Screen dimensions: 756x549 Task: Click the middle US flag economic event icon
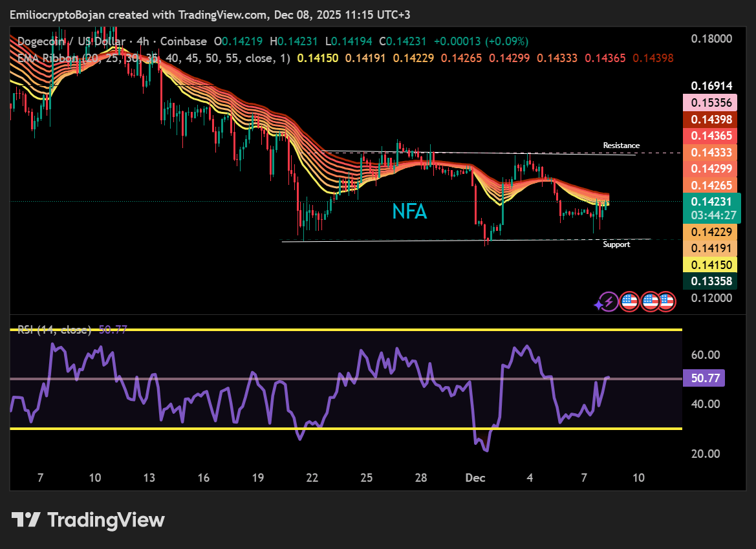649,301
